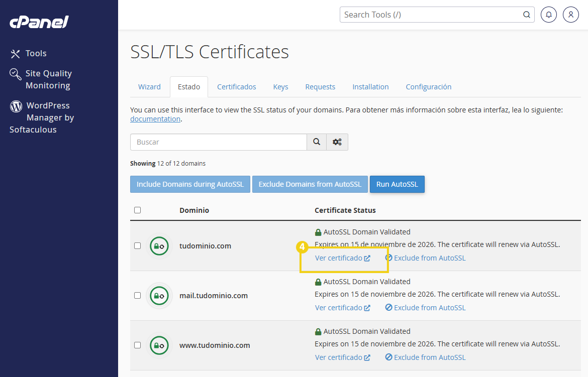Viewport: 588px width, 377px height.
Task: Open the search settings gears button
Action: coord(337,142)
